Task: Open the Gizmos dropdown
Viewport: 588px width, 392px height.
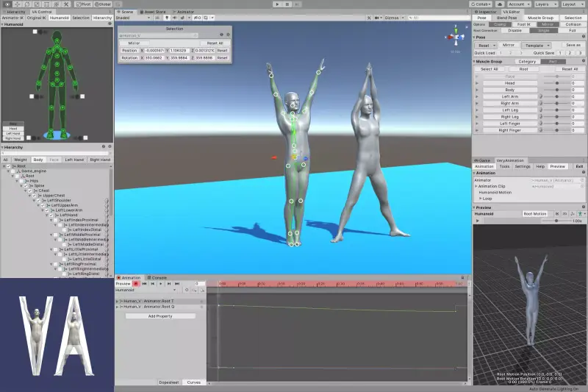Action: click(394, 18)
